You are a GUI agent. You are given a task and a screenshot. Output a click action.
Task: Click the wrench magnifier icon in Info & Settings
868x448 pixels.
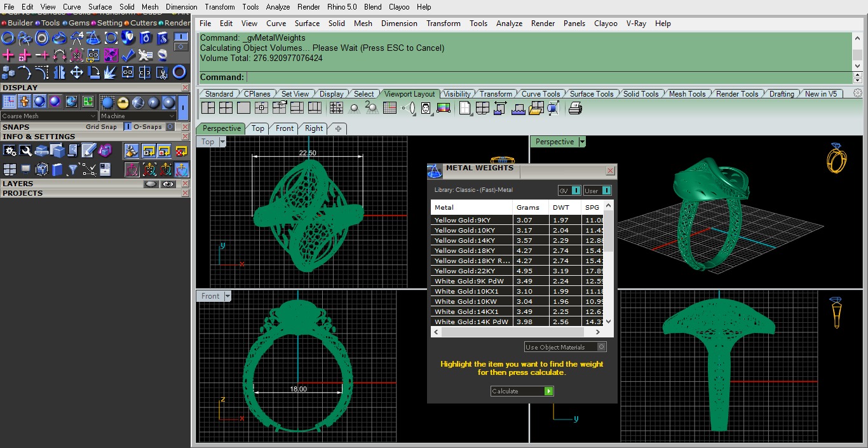[25, 151]
